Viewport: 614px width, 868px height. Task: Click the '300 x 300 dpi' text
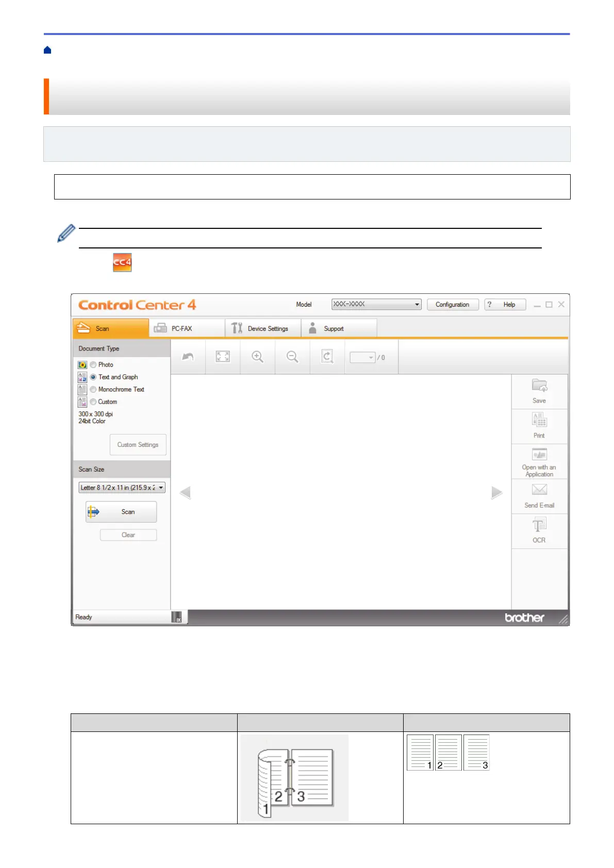(x=95, y=414)
